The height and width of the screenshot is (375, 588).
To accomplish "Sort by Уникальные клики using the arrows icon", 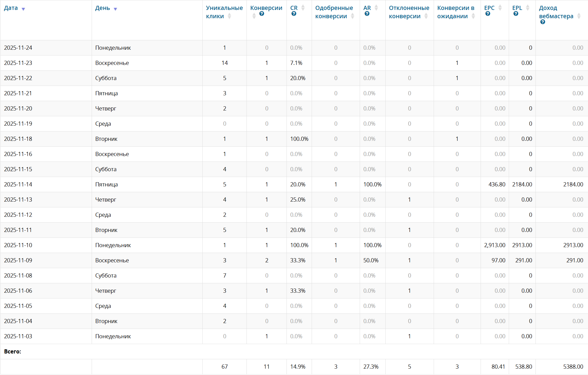I will [x=229, y=16].
